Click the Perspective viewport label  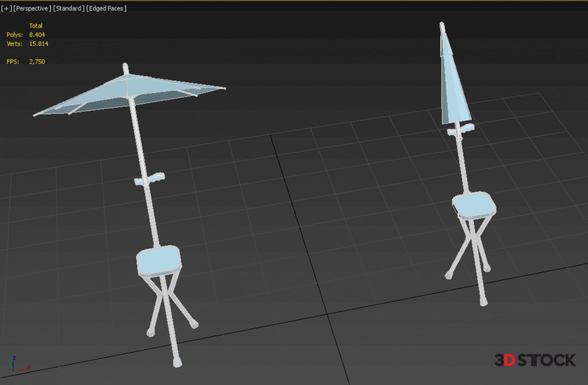32,9
